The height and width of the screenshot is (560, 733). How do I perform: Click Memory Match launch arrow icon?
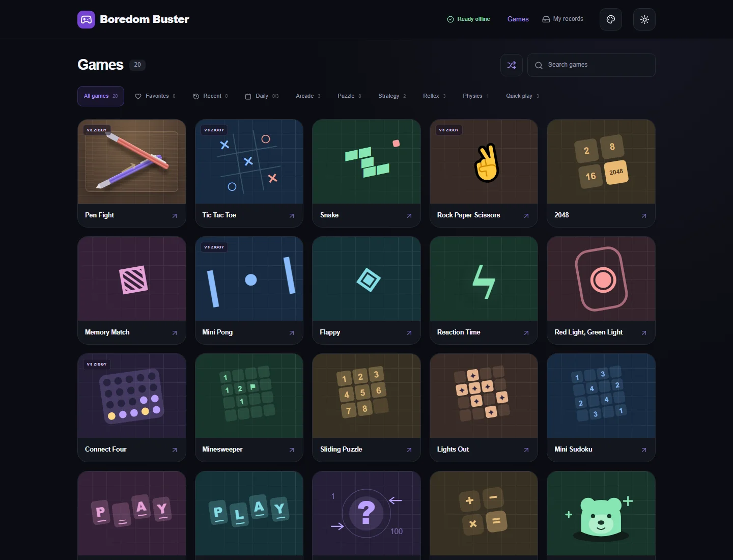175,333
